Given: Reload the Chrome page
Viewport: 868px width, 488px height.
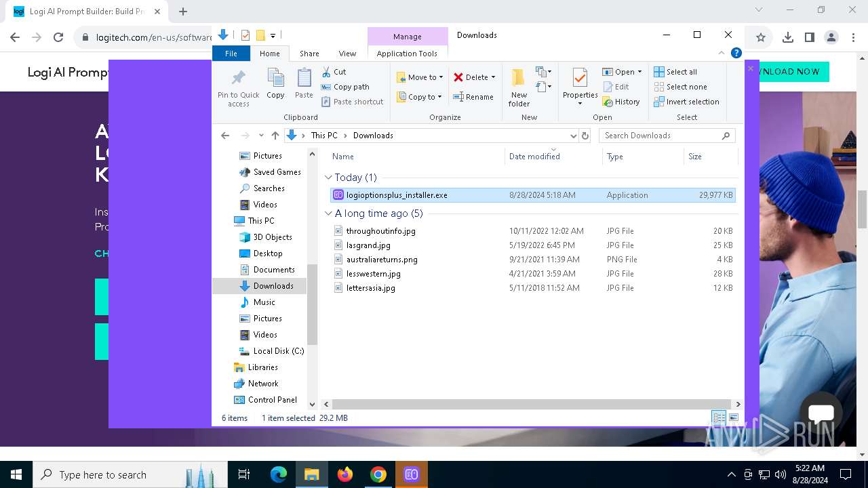Looking at the screenshot, I should (58, 37).
